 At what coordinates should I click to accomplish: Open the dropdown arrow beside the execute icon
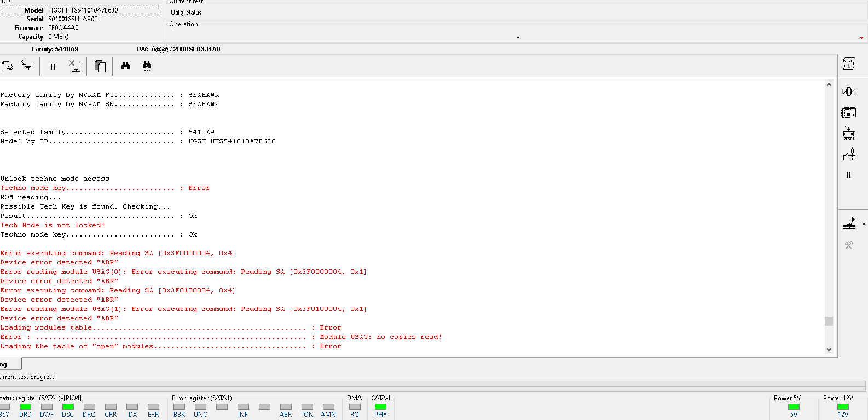864,224
